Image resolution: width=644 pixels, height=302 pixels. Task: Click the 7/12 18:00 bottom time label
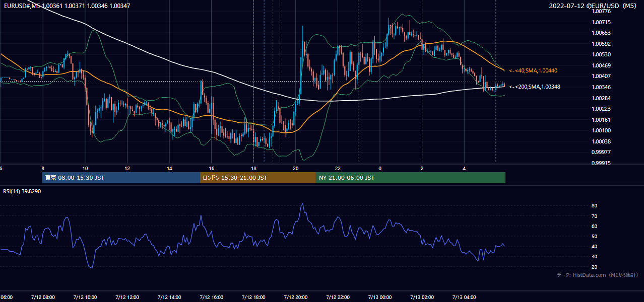253,297
